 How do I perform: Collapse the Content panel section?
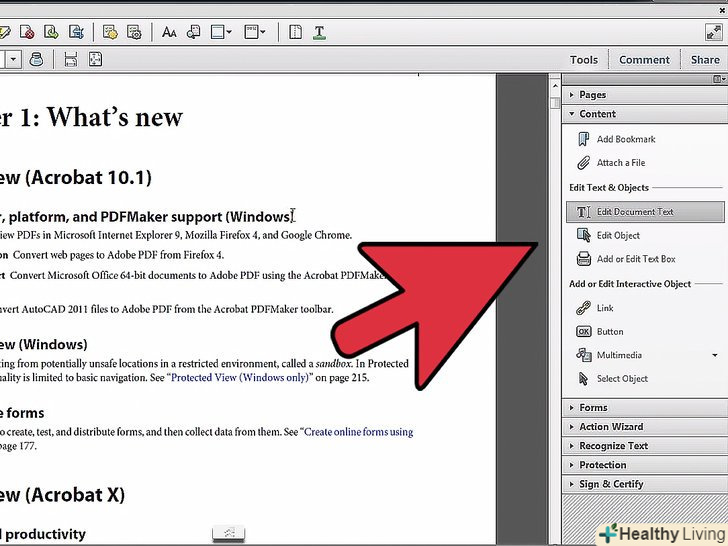pos(645,114)
